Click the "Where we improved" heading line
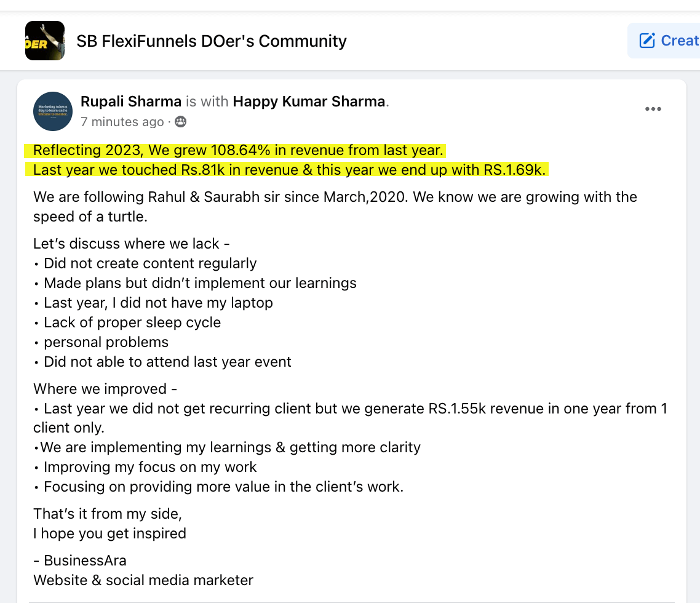Viewport: 700px width, 603px height. 105,389
